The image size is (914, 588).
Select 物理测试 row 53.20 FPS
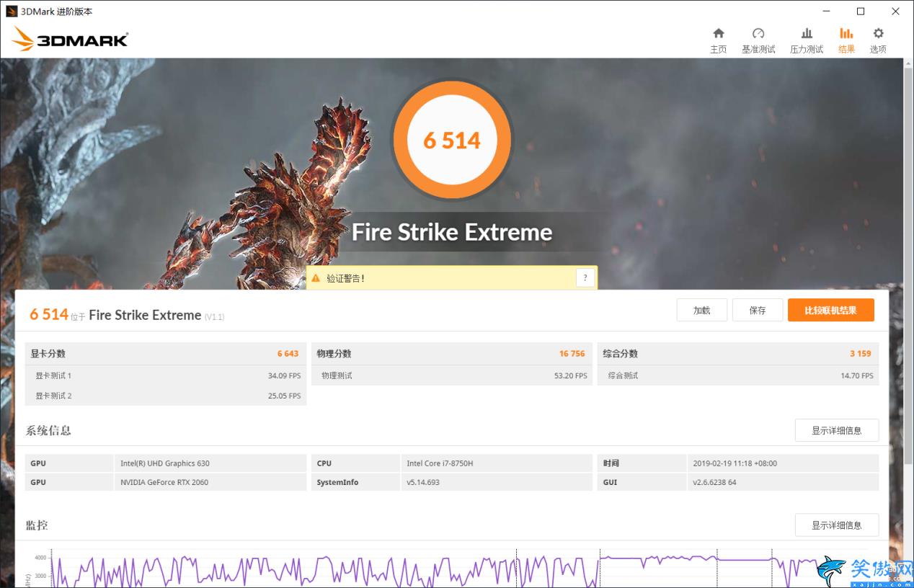(451, 375)
